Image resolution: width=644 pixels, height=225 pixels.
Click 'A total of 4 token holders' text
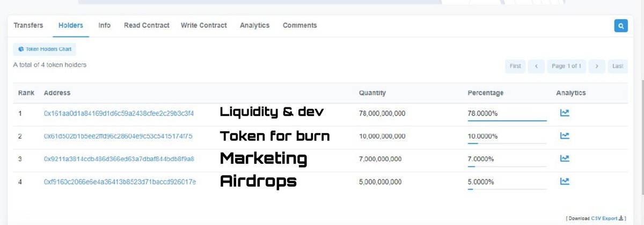click(x=50, y=64)
